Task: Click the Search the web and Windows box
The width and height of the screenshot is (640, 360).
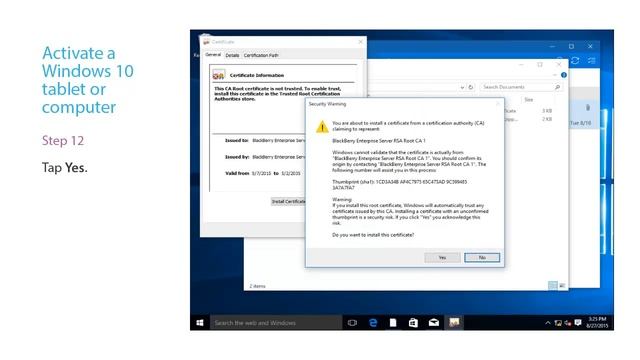Action: tap(276, 323)
